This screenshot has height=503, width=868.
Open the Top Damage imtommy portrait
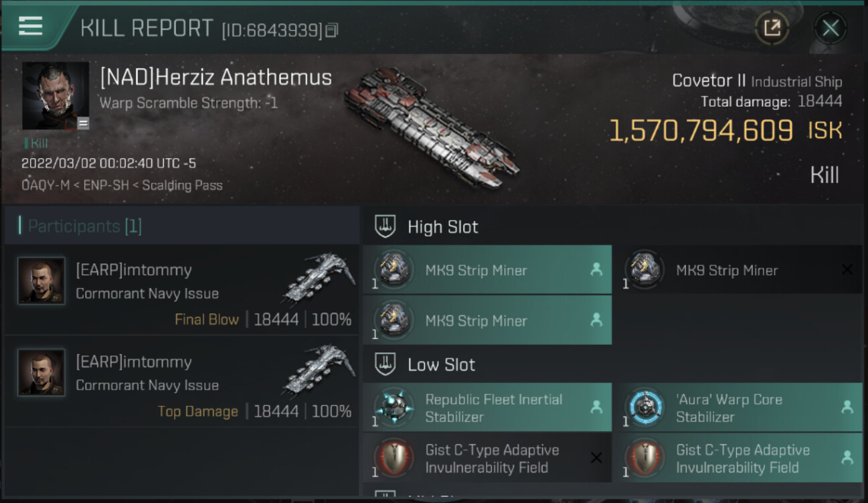click(x=41, y=372)
